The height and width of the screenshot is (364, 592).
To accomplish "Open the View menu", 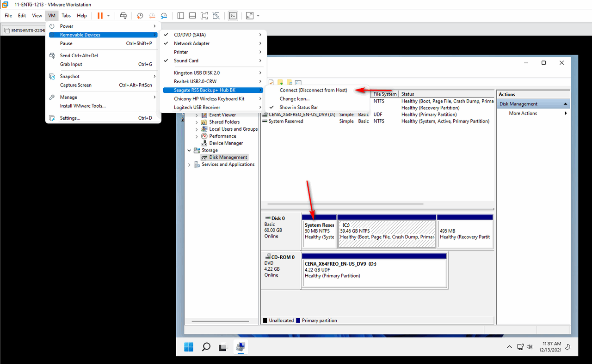I will click(x=37, y=16).
